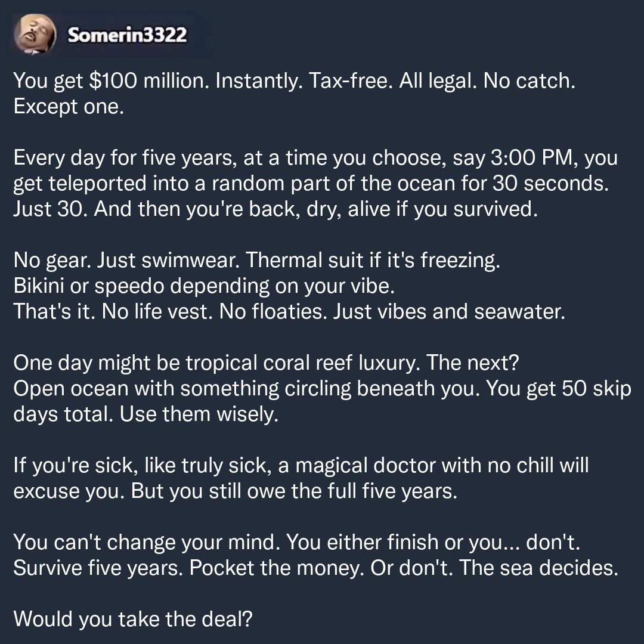Click the line starting "excuse you. But you still"
Image resolution: width=644 pixels, height=644 pixels.
[x=235, y=491]
